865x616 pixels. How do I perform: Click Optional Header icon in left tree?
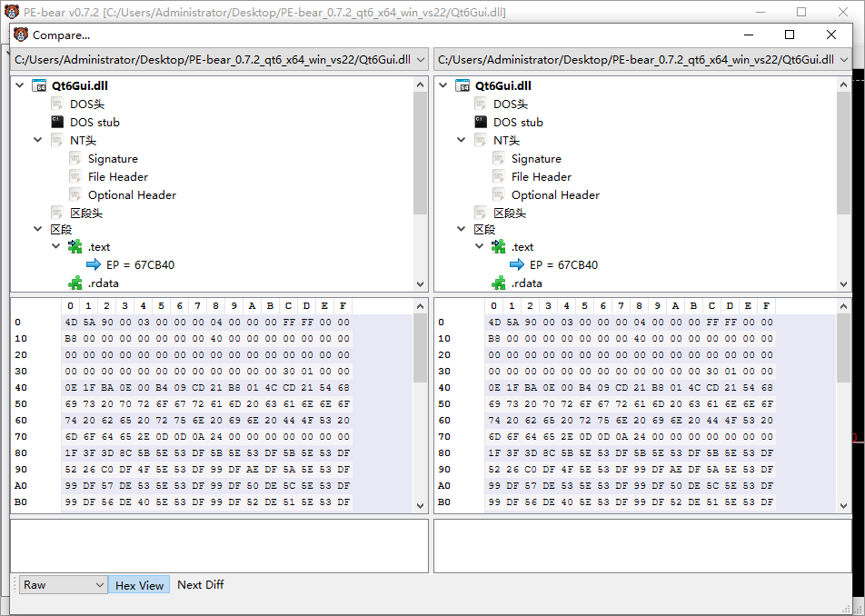pyautogui.click(x=75, y=194)
